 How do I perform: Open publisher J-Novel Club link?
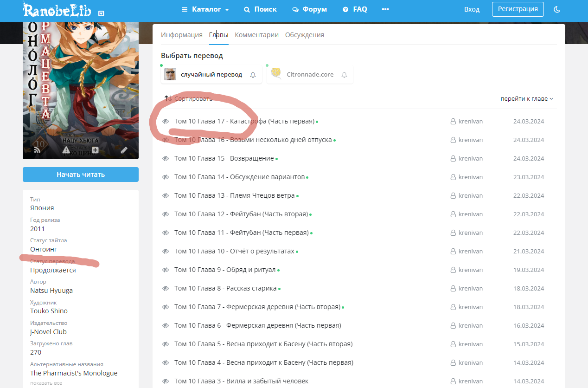[48, 332]
